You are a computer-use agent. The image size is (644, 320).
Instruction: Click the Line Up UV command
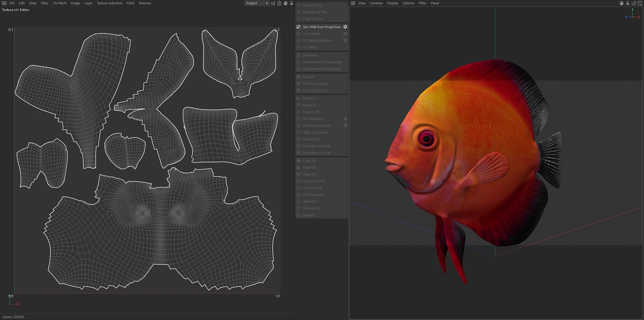(322, 112)
